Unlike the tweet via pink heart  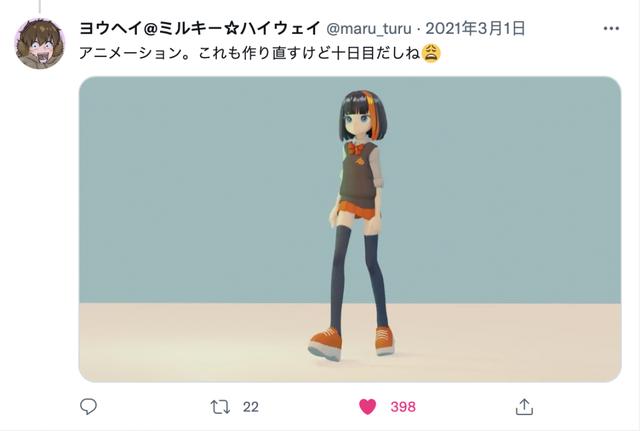(367, 407)
